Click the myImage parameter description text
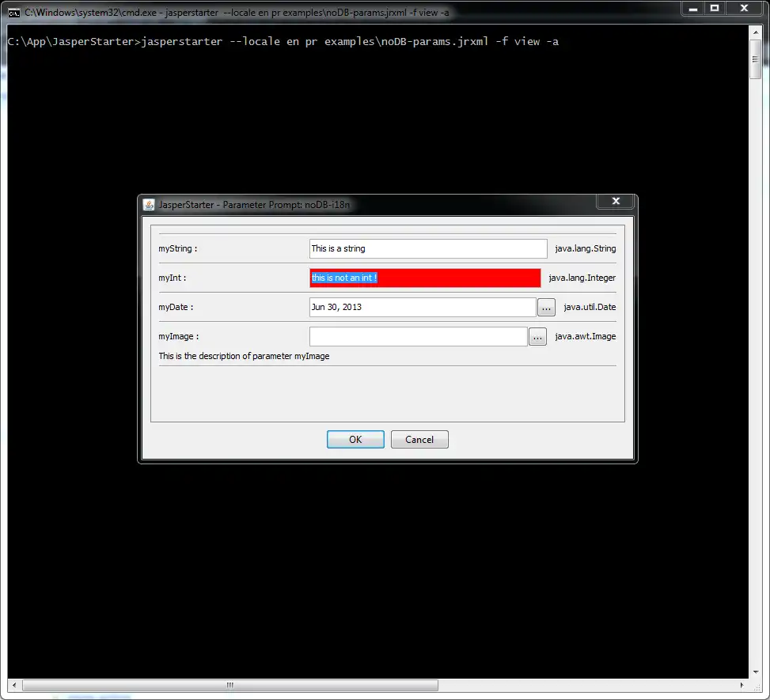 tap(244, 357)
